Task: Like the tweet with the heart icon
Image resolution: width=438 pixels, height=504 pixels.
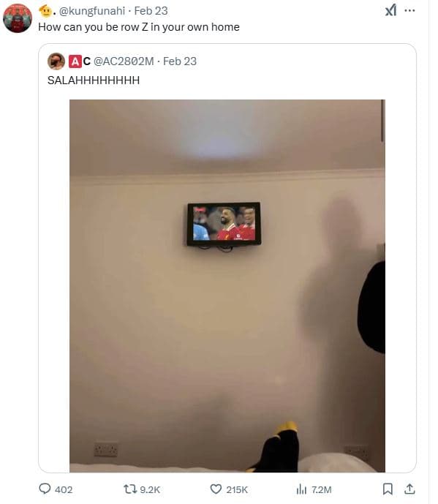Action: (216, 489)
